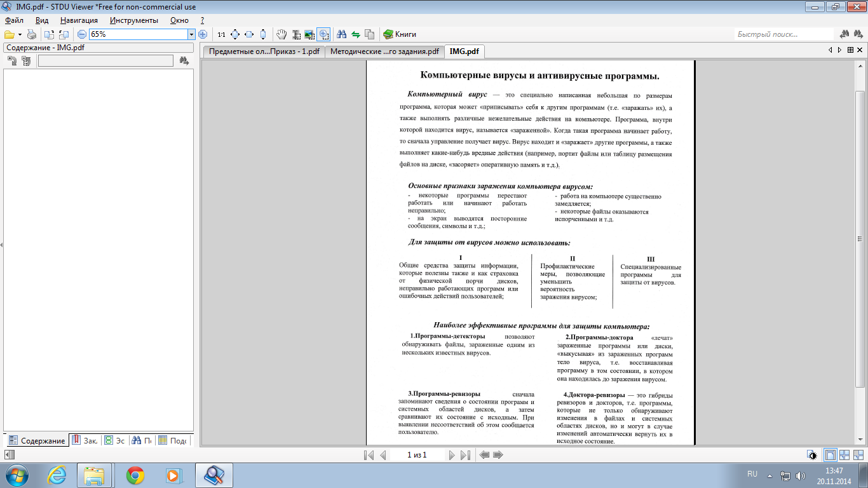Toggle single page layout mode
Viewport: 868px width, 488px height.
(x=831, y=455)
